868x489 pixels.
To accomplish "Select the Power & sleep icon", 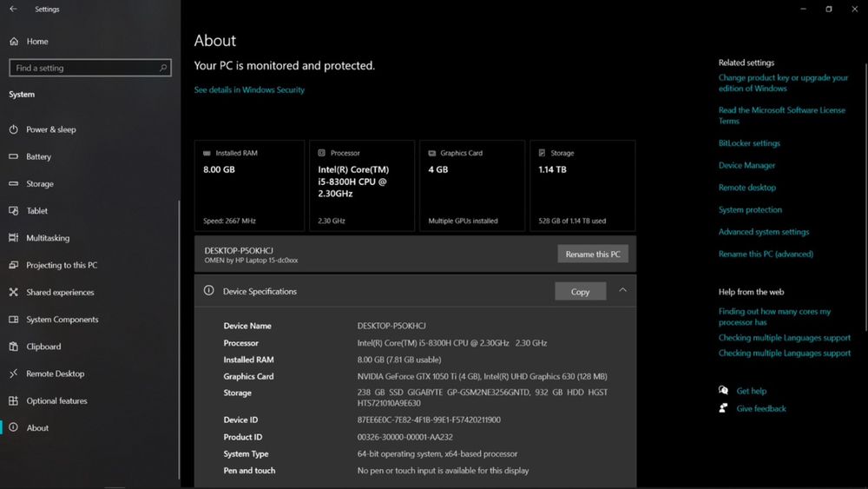I will pyautogui.click(x=14, y=129).
